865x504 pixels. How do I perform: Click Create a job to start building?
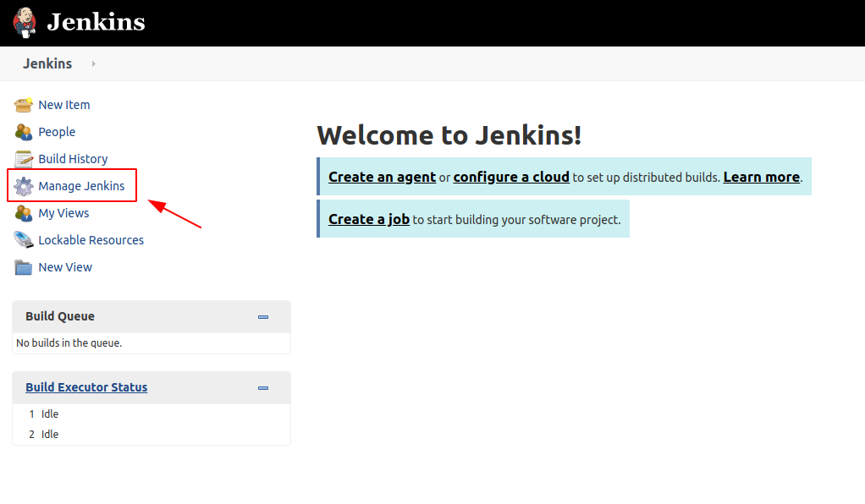pos(368,218)
